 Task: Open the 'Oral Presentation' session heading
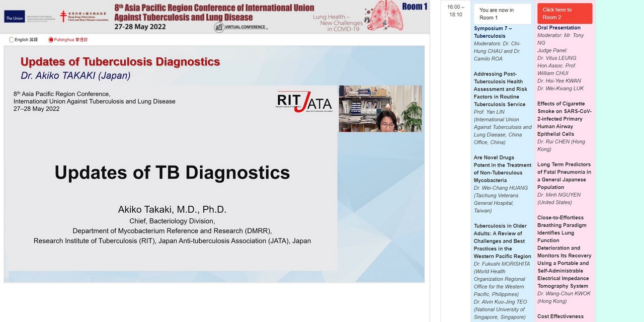[558, 28]
